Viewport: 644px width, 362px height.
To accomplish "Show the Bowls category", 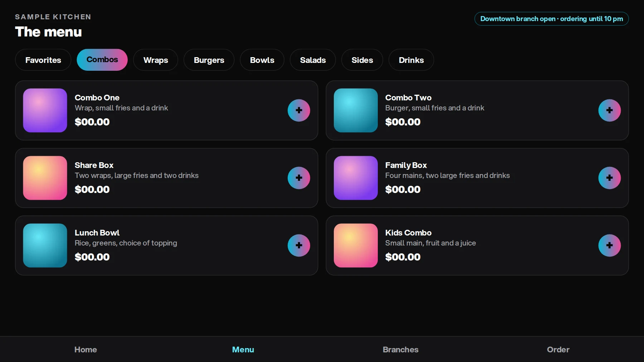I will coord(262,60).
